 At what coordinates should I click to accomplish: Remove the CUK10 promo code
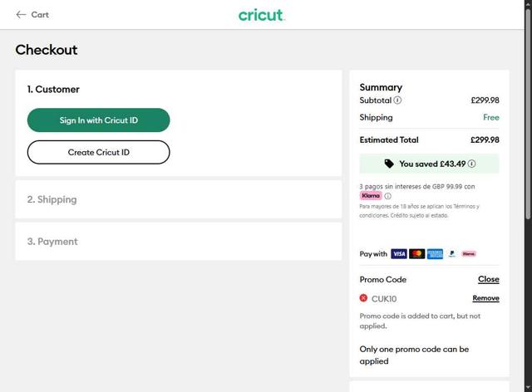[x=485, y=298]
